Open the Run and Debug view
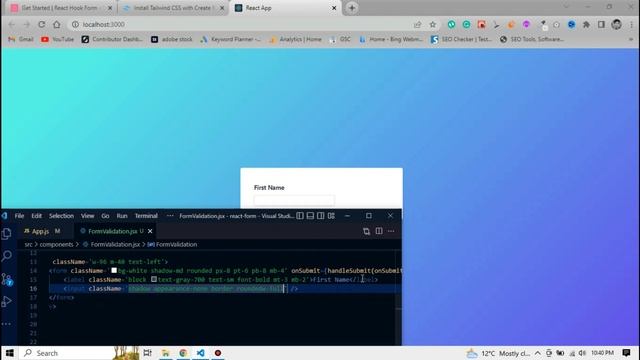The height and width of the screenshot is (360, 640). 7,302
